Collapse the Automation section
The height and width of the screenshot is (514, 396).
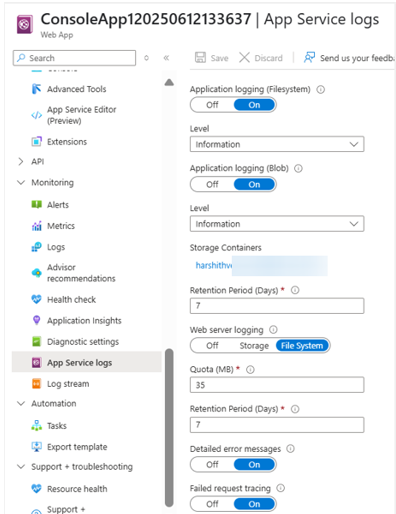pos(21,403)
